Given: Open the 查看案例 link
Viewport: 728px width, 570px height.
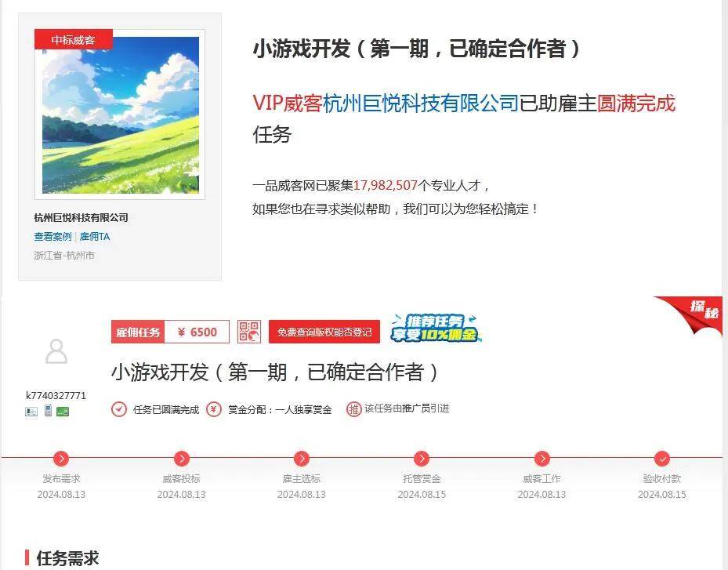Looking at the screenshot, I should click(53, 237).
